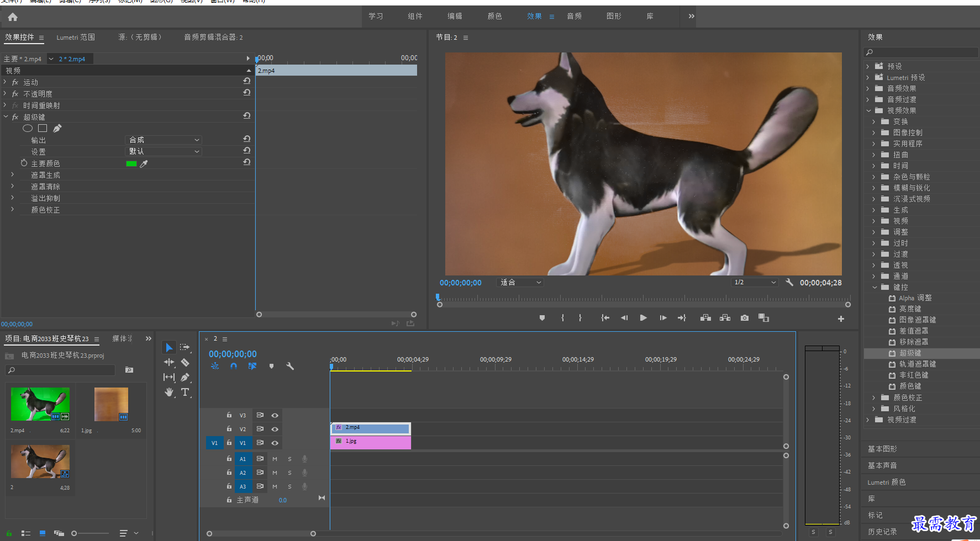Play the sequence in Program monitor
Screen dimensions: 980x541
pos(643,318)
